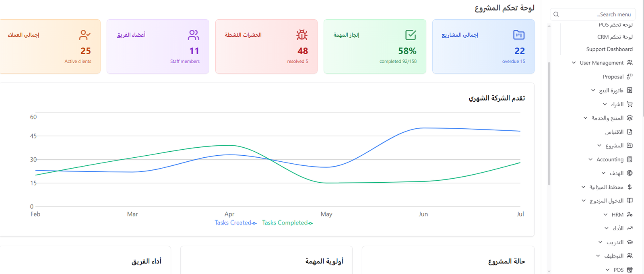Screen dimensions: 644x274
Task: Click the HRM person icon
Action: click(630, 214)
